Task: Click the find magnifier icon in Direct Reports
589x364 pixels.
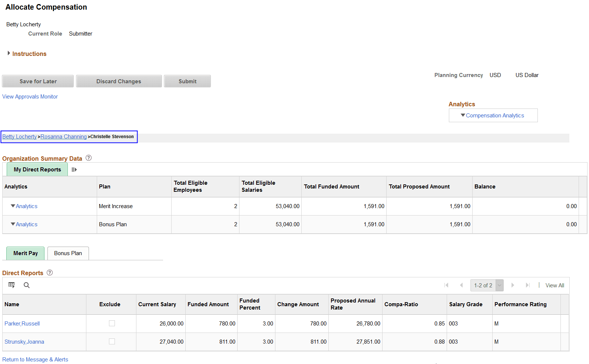Action: [27, 285]
